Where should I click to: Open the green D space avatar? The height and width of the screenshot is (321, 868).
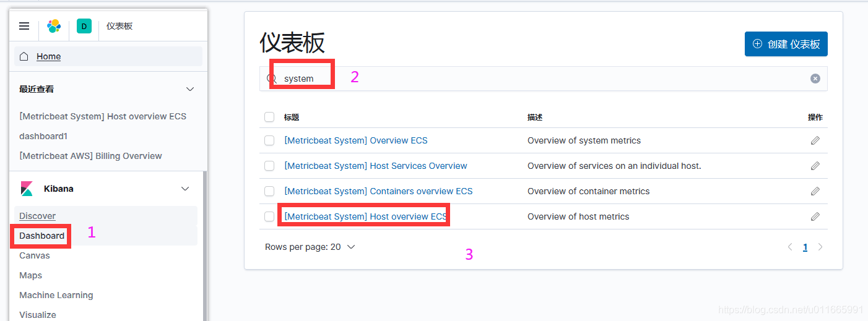(84, 26)
